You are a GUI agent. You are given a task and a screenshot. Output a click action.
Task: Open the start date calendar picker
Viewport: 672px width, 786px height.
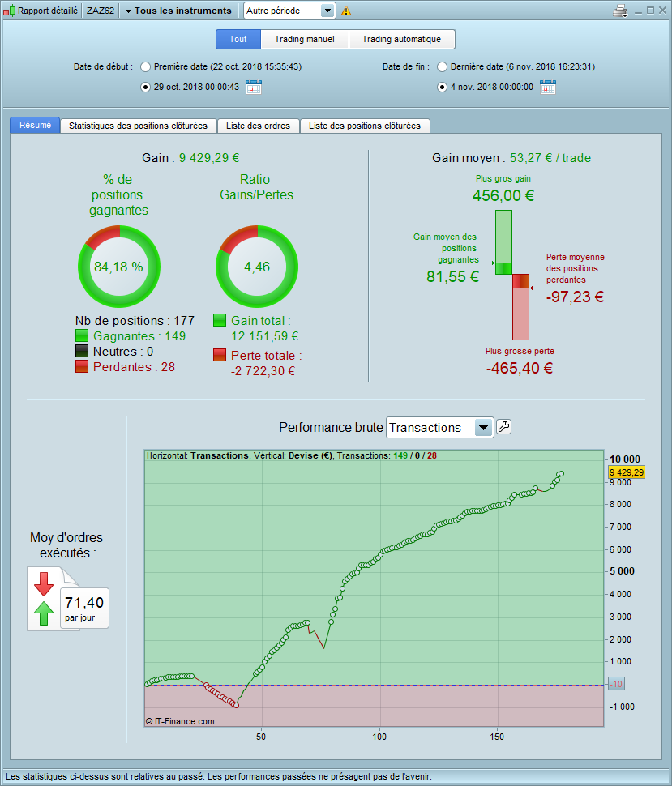click(254, 87)
